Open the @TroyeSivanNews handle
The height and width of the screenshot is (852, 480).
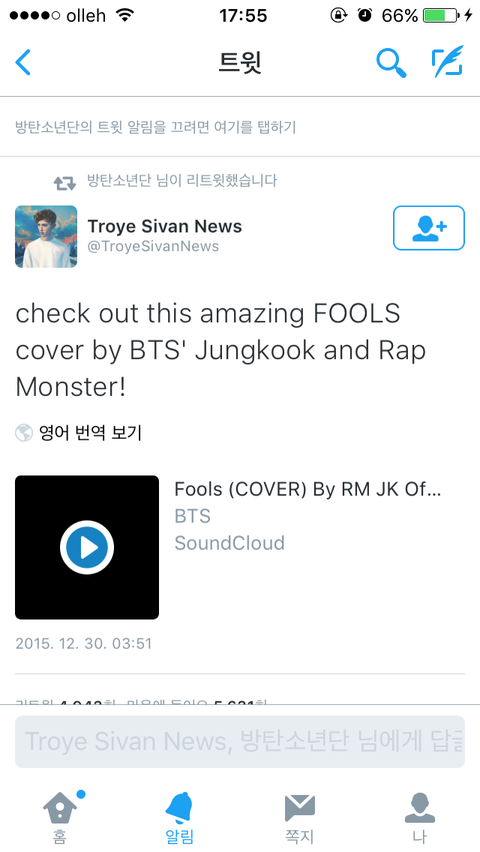(153, 246)
